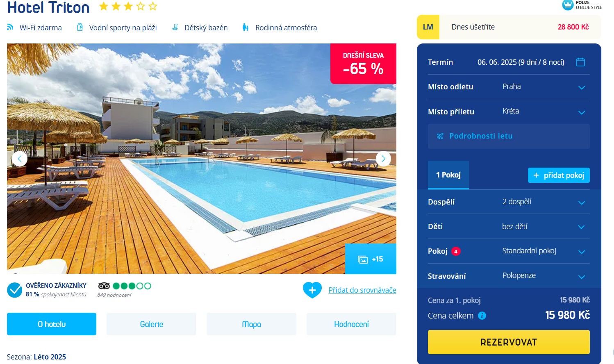Open the Místo příletu Kréta dropdown

(x=509, y=111)
